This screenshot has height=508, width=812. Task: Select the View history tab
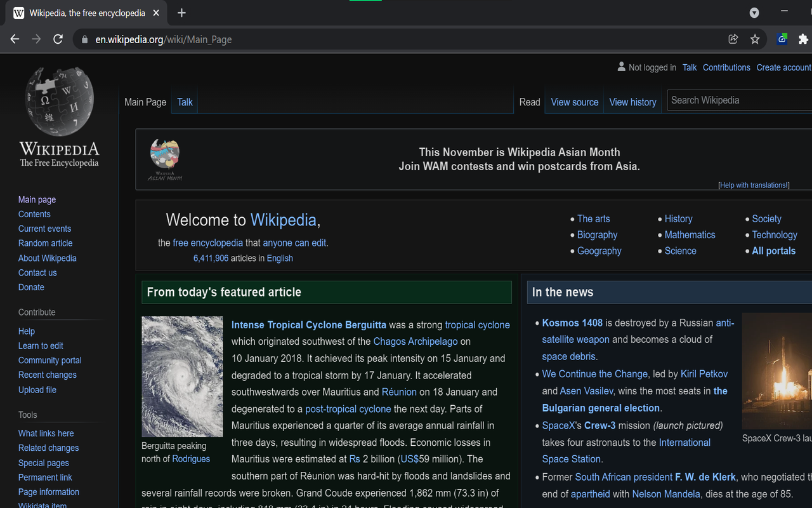click(x=632, y=102)
